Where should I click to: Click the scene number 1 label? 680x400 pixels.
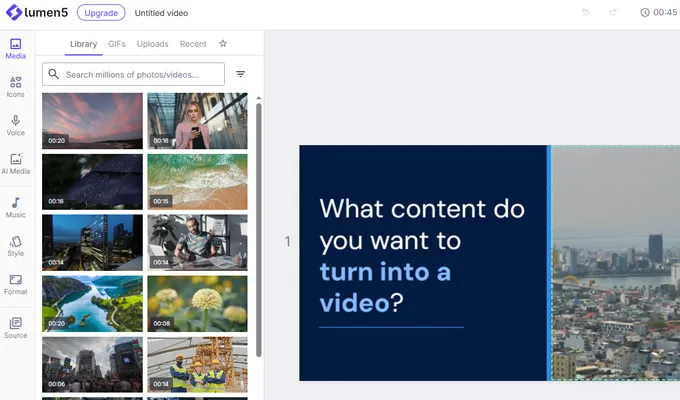coord(288,242)
